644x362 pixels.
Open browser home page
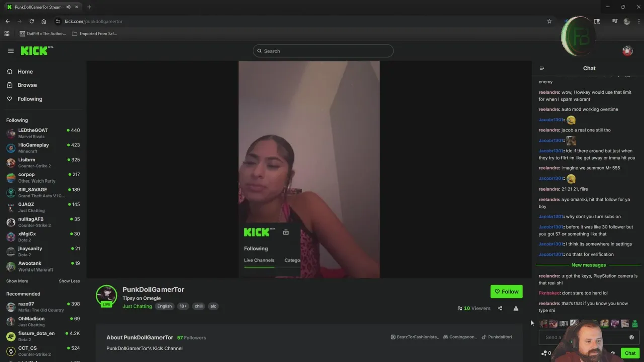[x=44, y=21]
